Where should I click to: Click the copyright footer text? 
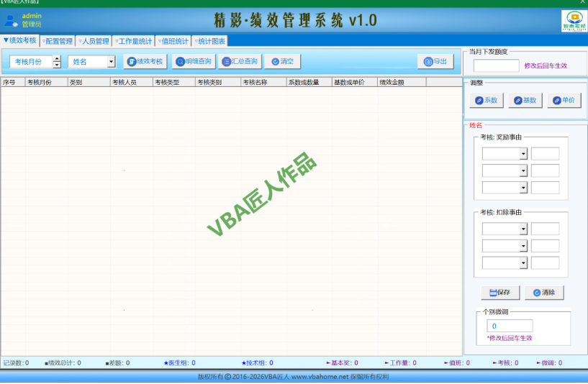(293, 377)
